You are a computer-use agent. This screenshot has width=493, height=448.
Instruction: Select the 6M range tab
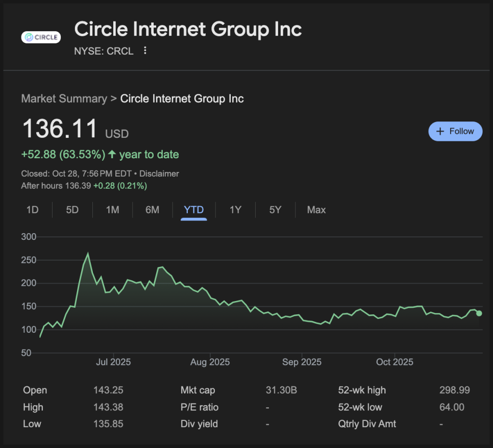[x=152, y=210]
